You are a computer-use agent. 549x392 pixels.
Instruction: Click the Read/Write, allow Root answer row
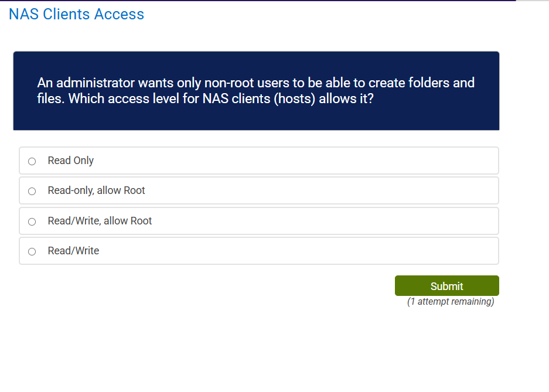[x=258, y=221]
